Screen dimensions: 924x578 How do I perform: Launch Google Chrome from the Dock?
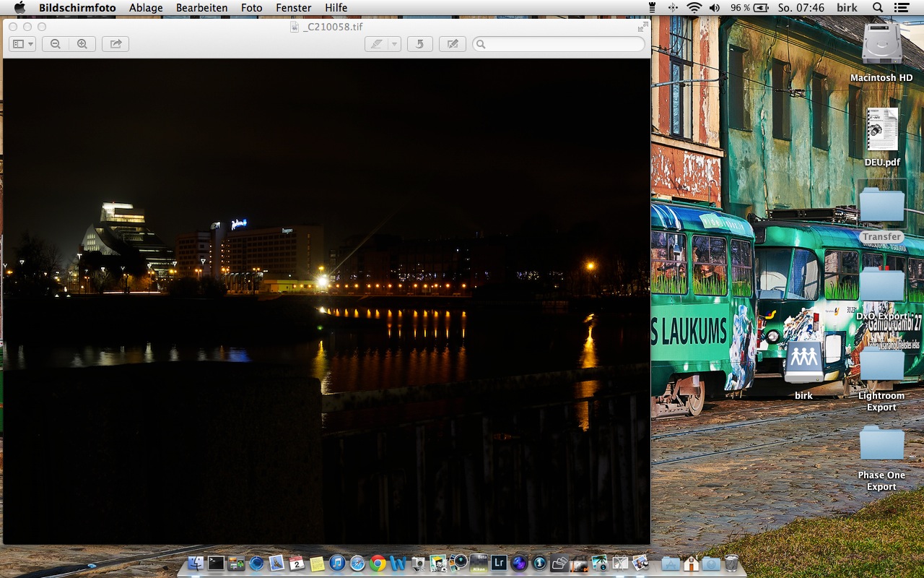pos(378,564)
